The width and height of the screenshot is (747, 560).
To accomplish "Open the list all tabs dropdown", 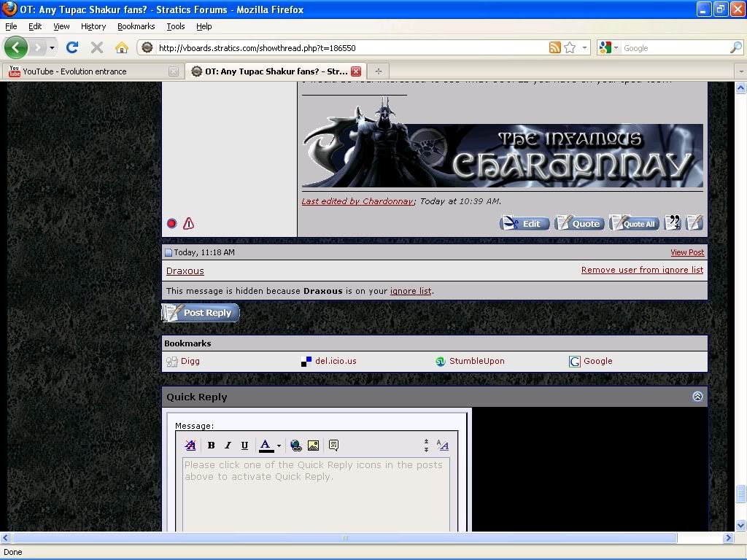I will click(x=741, y=71).
